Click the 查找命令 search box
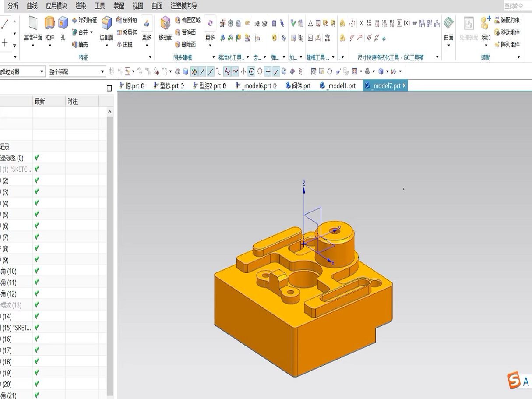This screenshot has height=399, width=532. click(518, 6)
